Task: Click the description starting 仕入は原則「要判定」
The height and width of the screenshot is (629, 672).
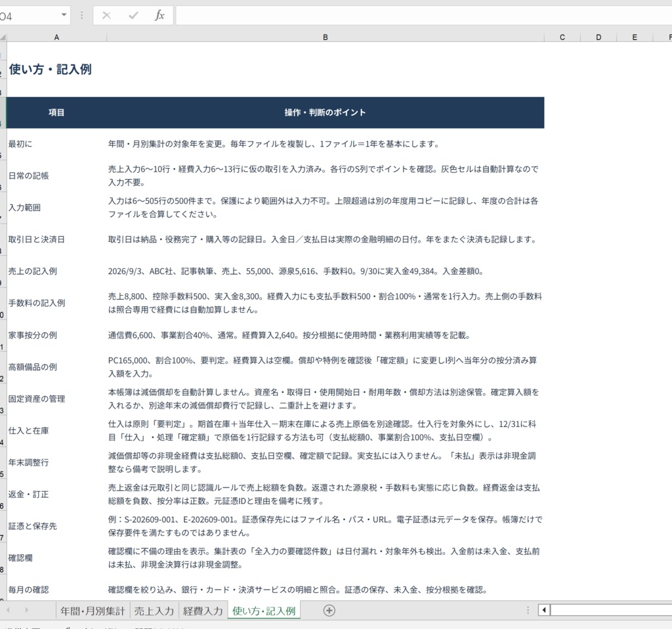Action: coord(325,431)
